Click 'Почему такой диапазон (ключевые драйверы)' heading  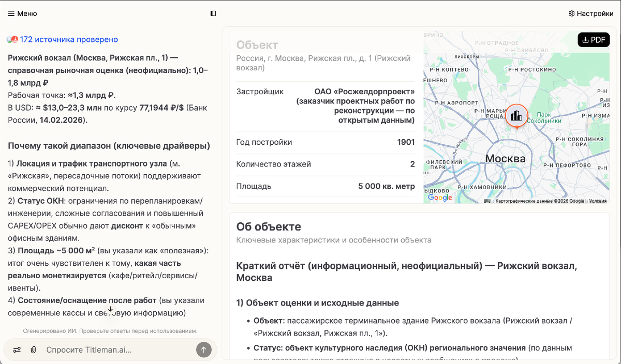109,146
